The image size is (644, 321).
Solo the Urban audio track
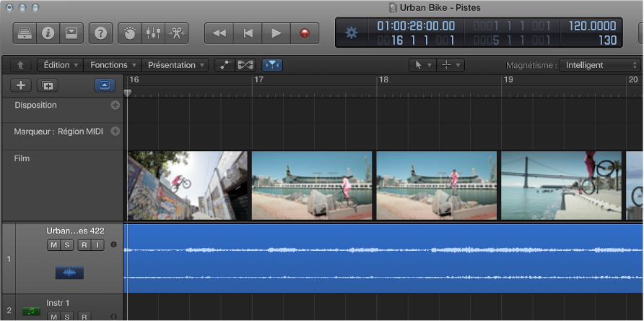66,246
